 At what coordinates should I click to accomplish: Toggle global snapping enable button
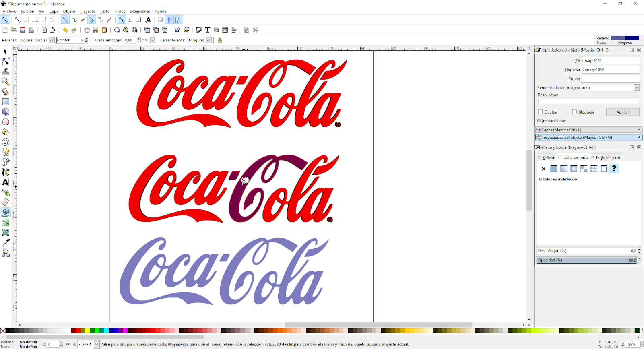pyautogui.click(x=5, y=20)
